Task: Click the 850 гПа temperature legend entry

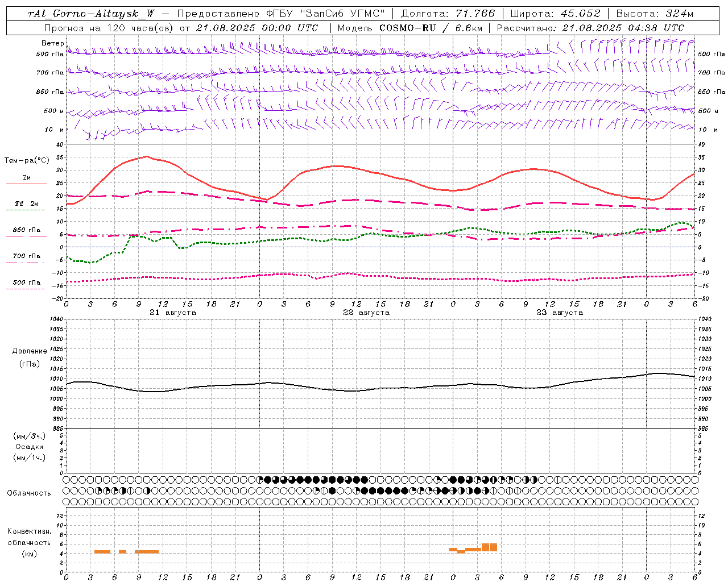Action: (x=26, y=230)
